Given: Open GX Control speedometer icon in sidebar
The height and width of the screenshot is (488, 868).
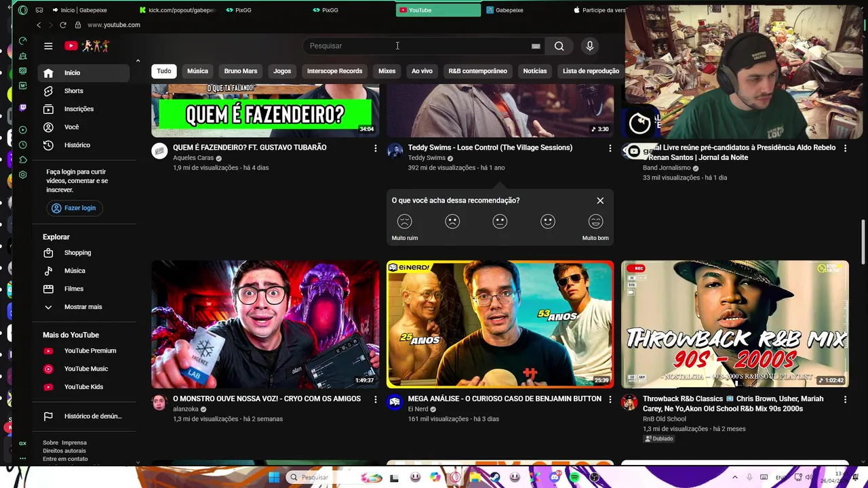Looking at the screenshot, I should (23, 41).
